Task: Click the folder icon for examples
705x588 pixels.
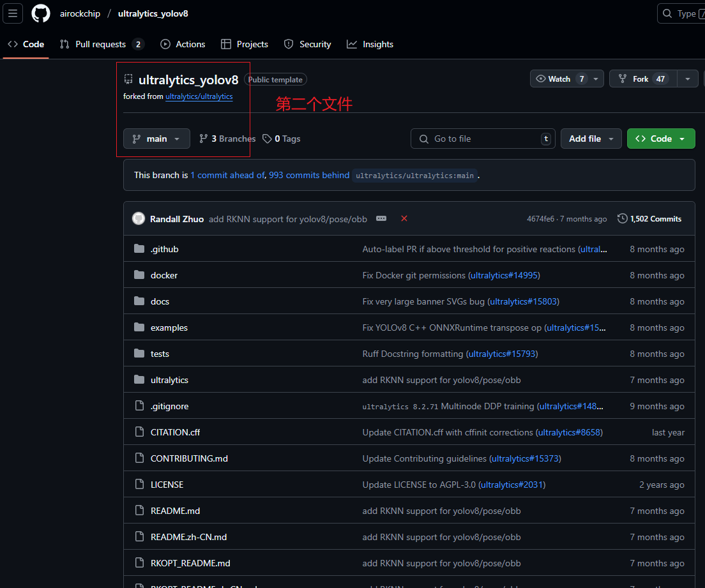Action: click(x=139, y=328)
